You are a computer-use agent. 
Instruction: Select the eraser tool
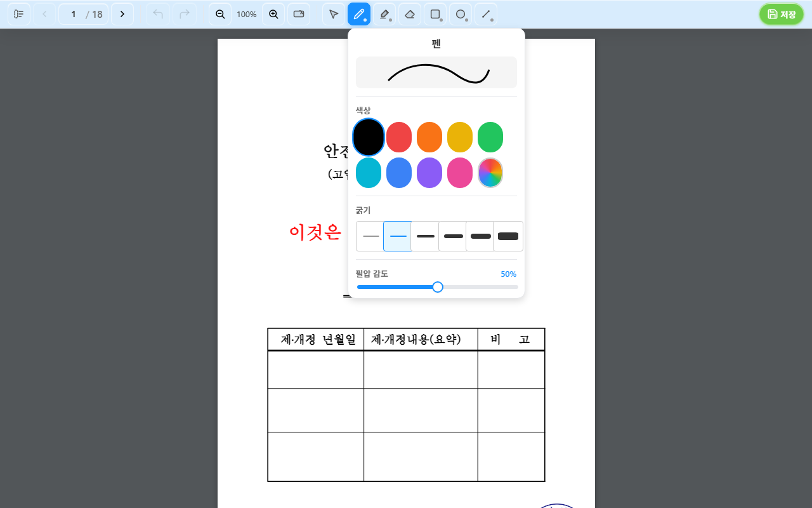(x=410, y=14)
